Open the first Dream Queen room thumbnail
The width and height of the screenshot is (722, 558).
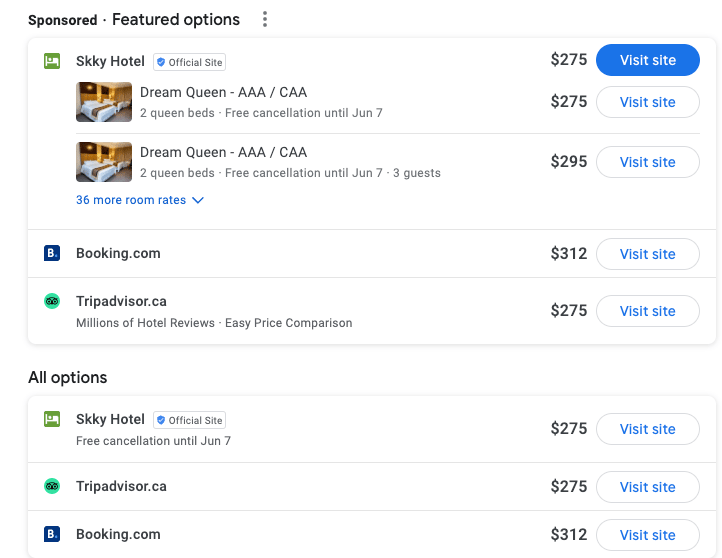coord(104,102)
